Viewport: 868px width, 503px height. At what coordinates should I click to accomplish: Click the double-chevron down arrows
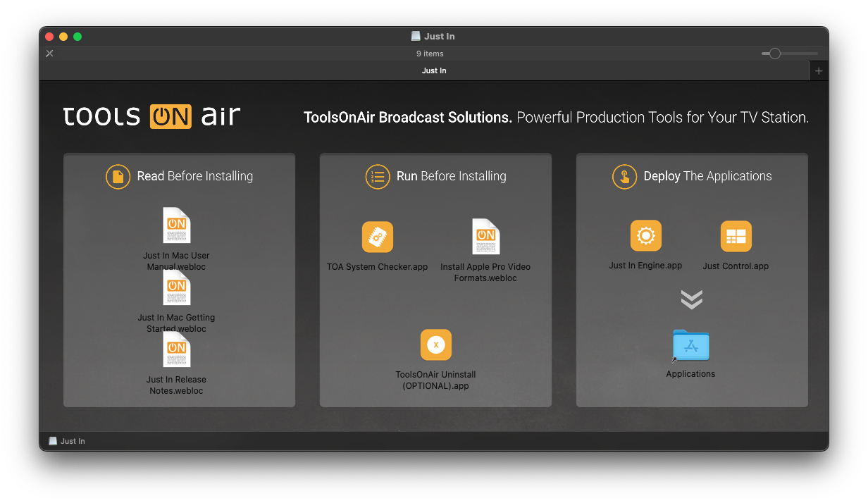pyautogui.click(x=692, y=299)
